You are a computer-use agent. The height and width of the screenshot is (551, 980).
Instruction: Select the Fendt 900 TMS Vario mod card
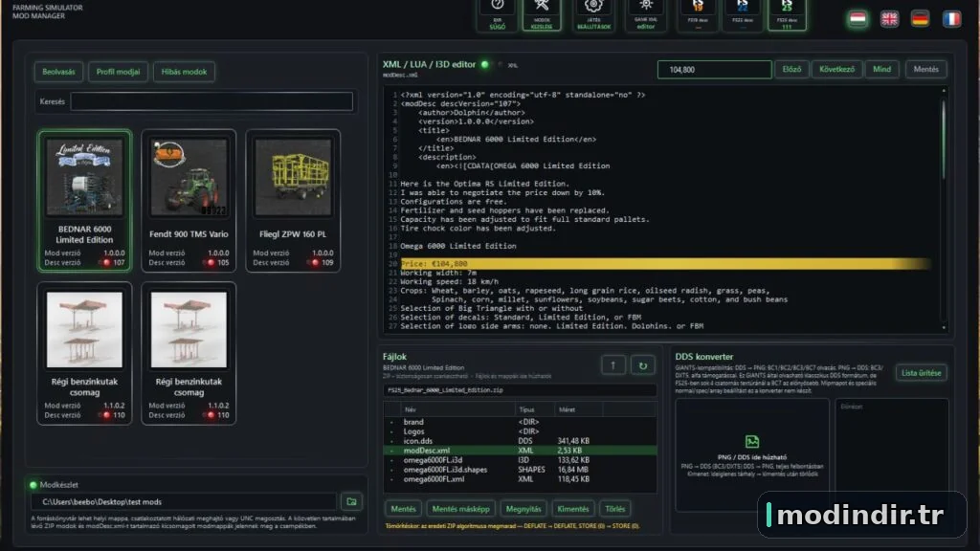click(x=189, y=201)
